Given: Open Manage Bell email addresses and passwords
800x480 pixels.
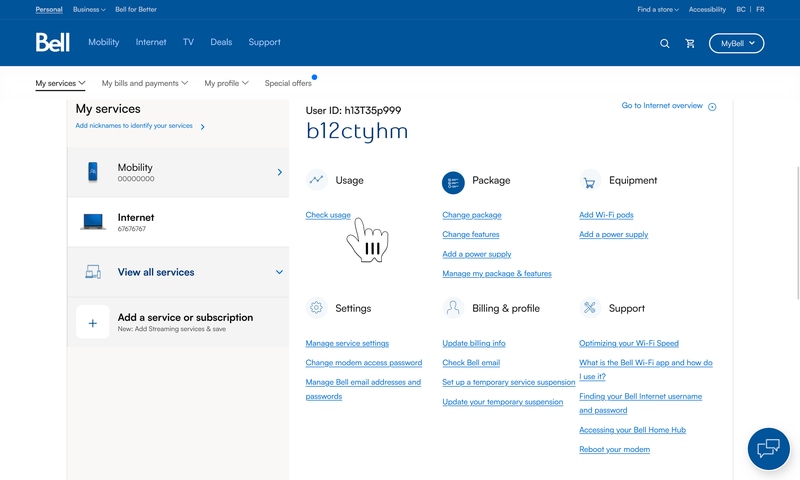Looking at the screenshot, I should click(x=363, y=389).
